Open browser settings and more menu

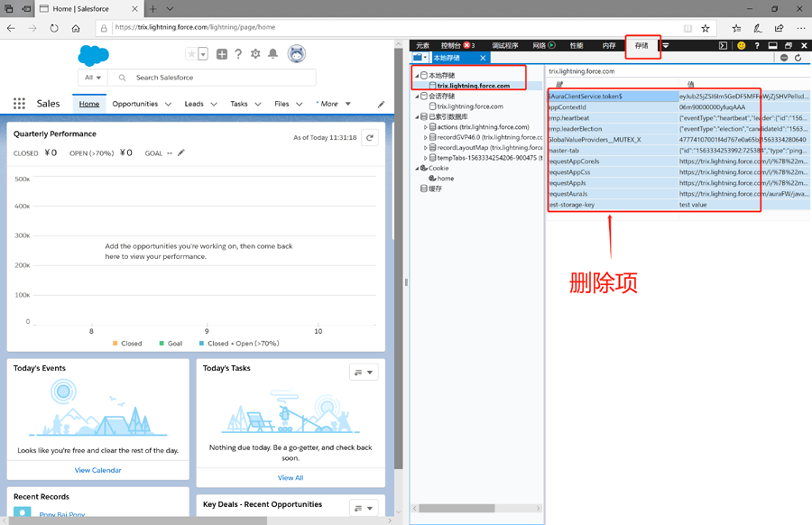(801, 29)
